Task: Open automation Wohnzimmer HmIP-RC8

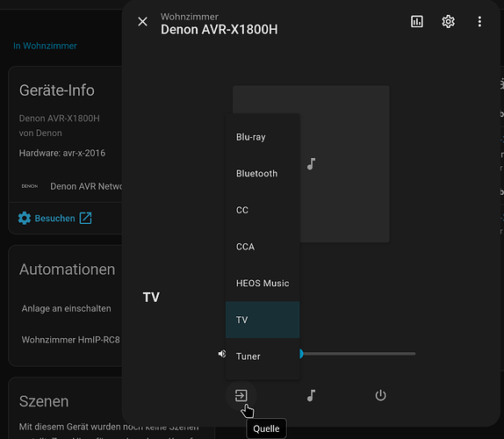Action: (71, 340)
